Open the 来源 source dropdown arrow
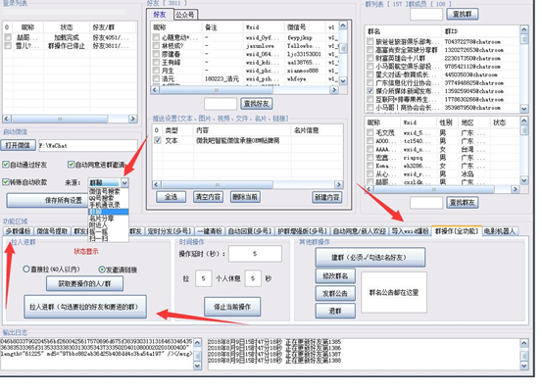Screen dimensions: 542x392 [x=124, y=182]
